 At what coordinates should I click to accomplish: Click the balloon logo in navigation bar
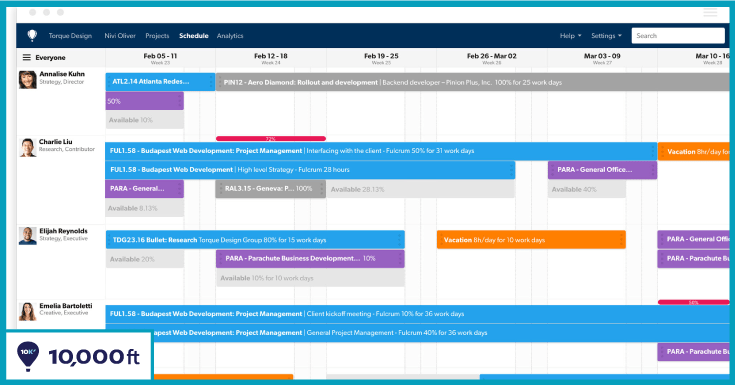[x=32, y=36]
